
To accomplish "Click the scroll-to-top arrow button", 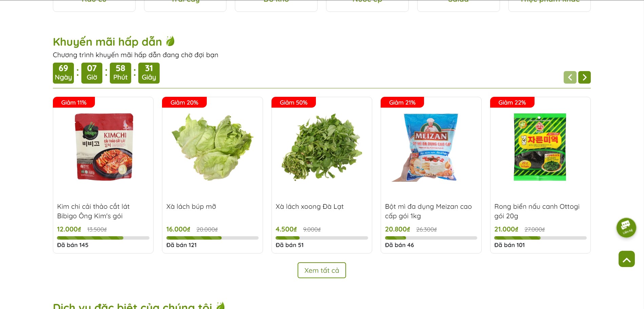I will [626, 259].
